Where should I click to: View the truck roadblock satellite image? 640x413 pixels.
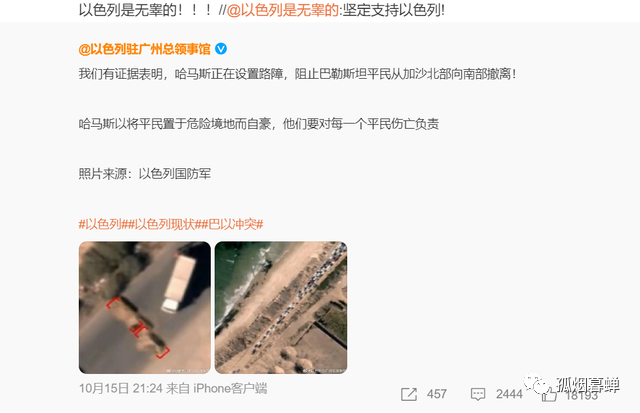tap(145, 307)
